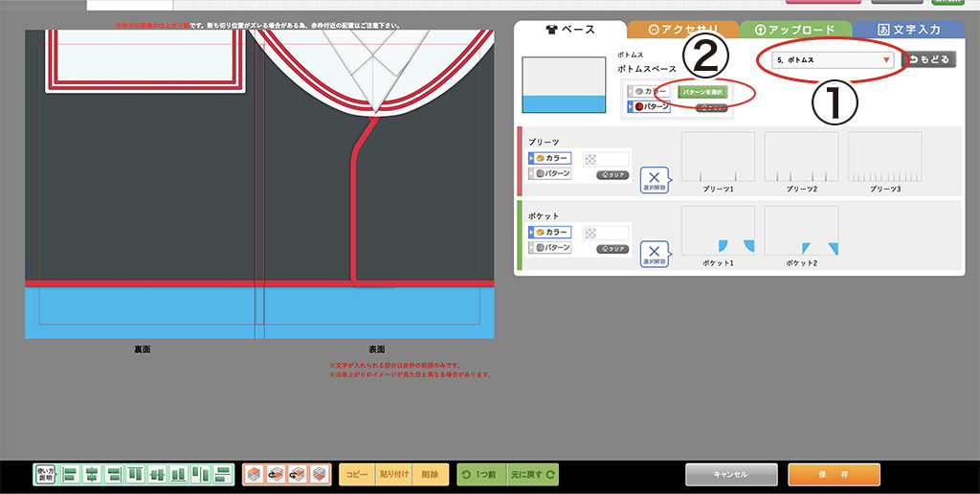Distribute objects vertically with equal spacing

pos(221,475)
